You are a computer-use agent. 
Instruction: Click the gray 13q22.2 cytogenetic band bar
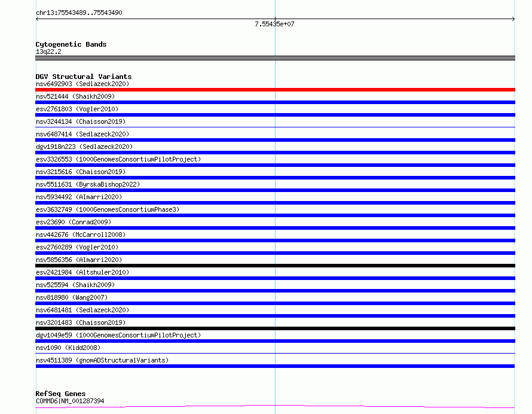click(275, 58)
